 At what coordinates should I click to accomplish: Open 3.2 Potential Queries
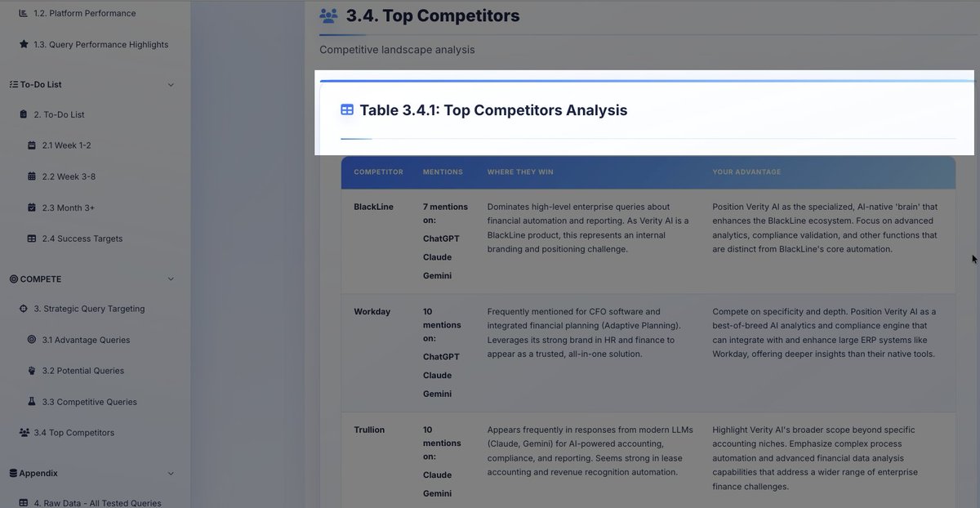[83, 371]
